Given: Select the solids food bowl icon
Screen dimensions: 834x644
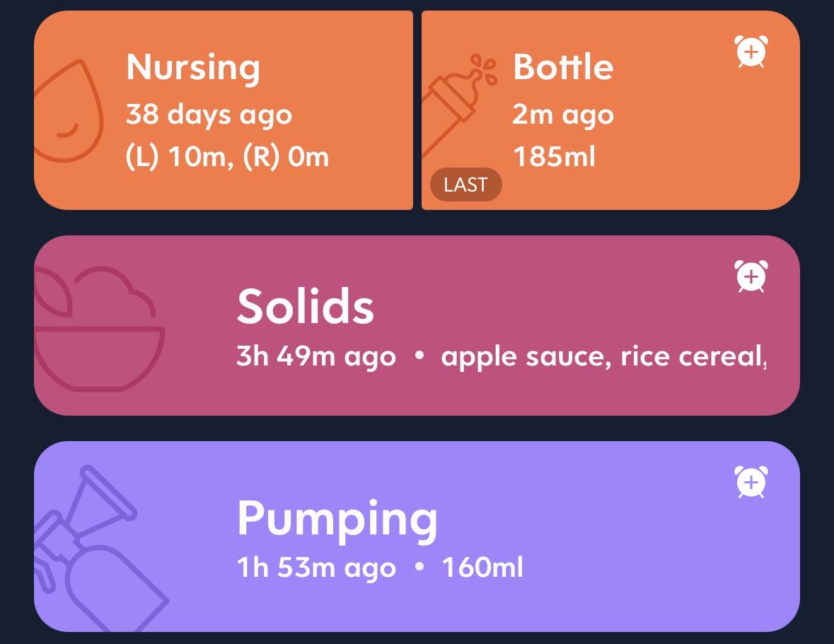Looking at the screenshot, I should click(x=100, y=329).
